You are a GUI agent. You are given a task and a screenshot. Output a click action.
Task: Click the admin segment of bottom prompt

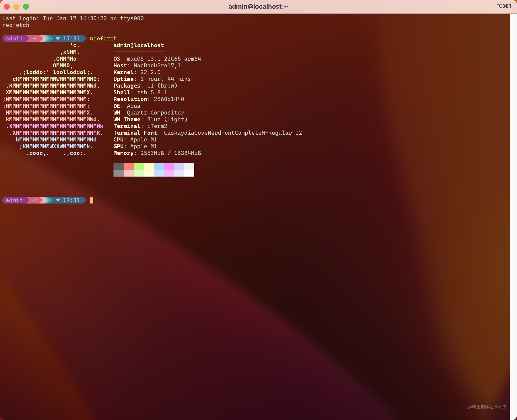pyautogui.click(x=14, y=200)
